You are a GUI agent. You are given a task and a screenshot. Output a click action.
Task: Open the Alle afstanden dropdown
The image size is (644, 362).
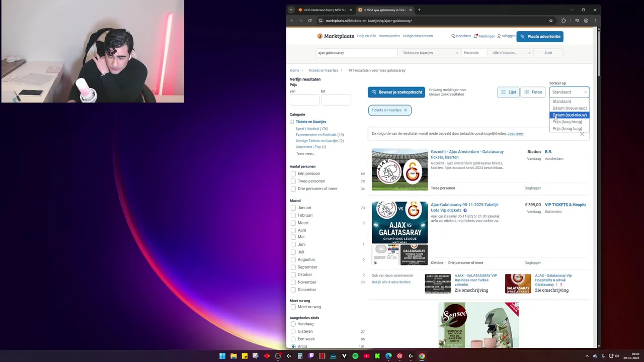coord(511,53)
